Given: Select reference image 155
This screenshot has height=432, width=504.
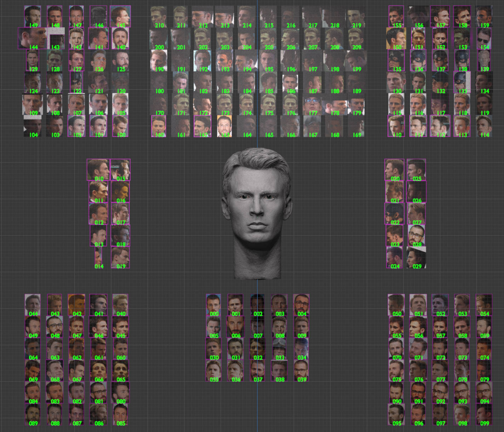Looking at the screenshot, I should coord(396,16).
